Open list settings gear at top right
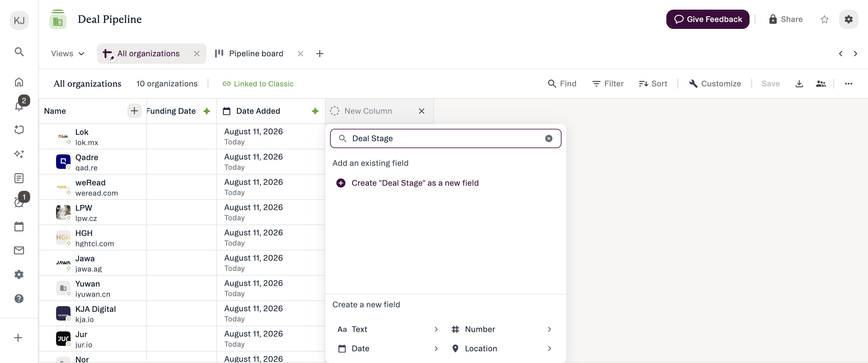This screenshot has width=868, height=363. click(x=848, y=19)
